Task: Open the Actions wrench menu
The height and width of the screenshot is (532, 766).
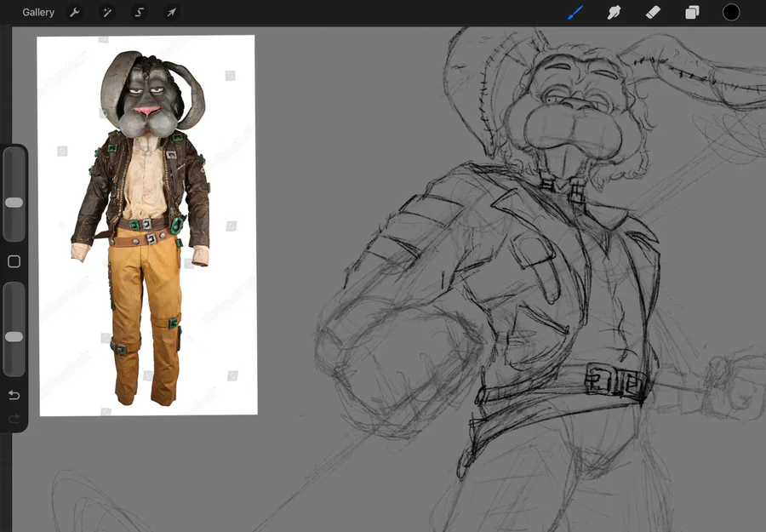Action: coord(75,12)
